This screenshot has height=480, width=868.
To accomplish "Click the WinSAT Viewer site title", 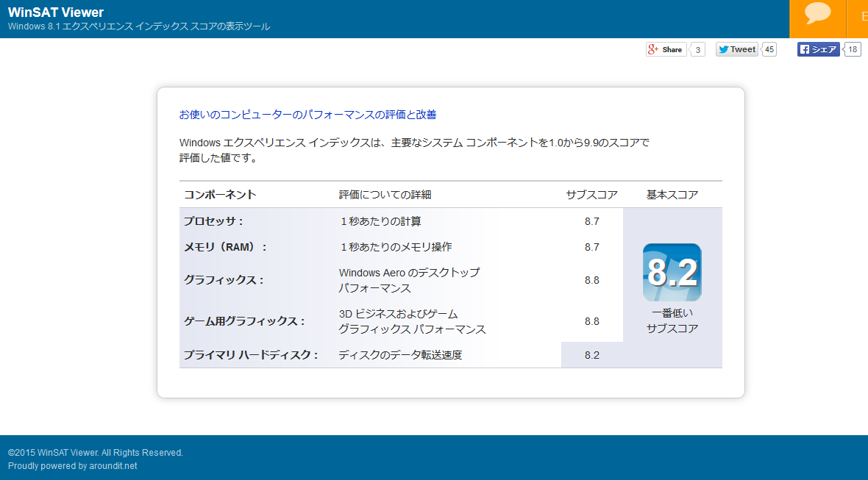I will click(x=56, y=12).
